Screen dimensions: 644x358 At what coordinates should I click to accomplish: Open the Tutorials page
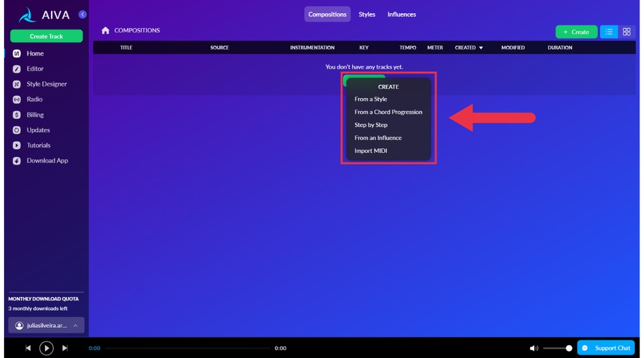(x=39, y=145)
